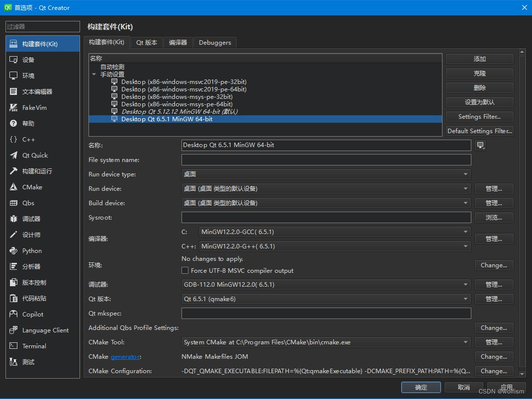This screenshot has width=532, height=399.
Task: Click the Qt Creator logo in title bar
Action: tap(7, 7)
